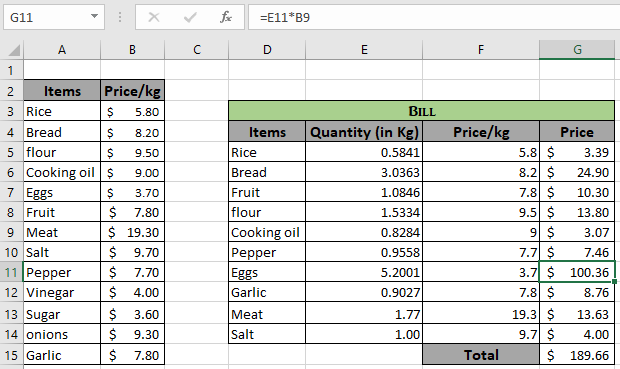The image size is (620, 369).
Task: Select column G header
Action: [577, 50]
